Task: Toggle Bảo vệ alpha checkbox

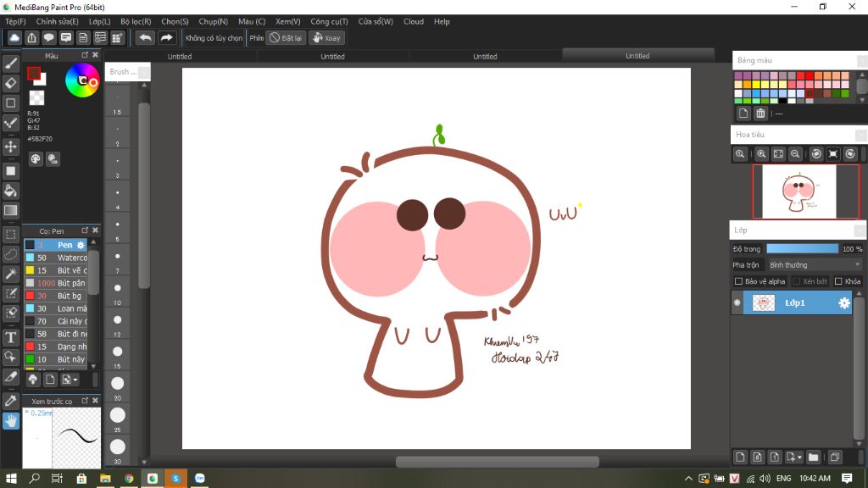Action: (738, 281)
